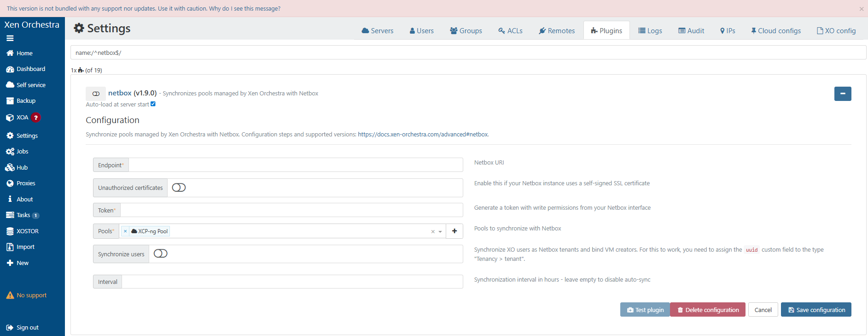The width and height of the screenshot is (868, 336).
Task: Click Delete configuration button
Action: pyautogui.click(x=708, y=310)
